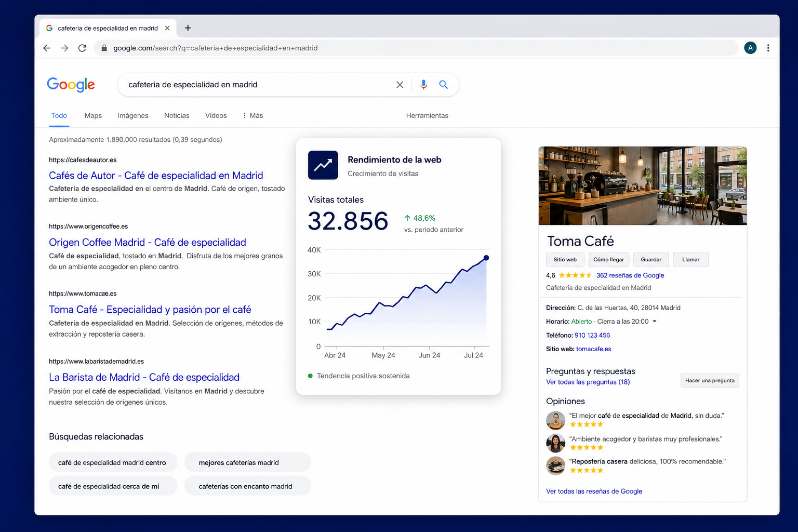Click the browser forward arrow
Image resolution: width=798 pixels, height=532 pixels.
click(64, 48)
